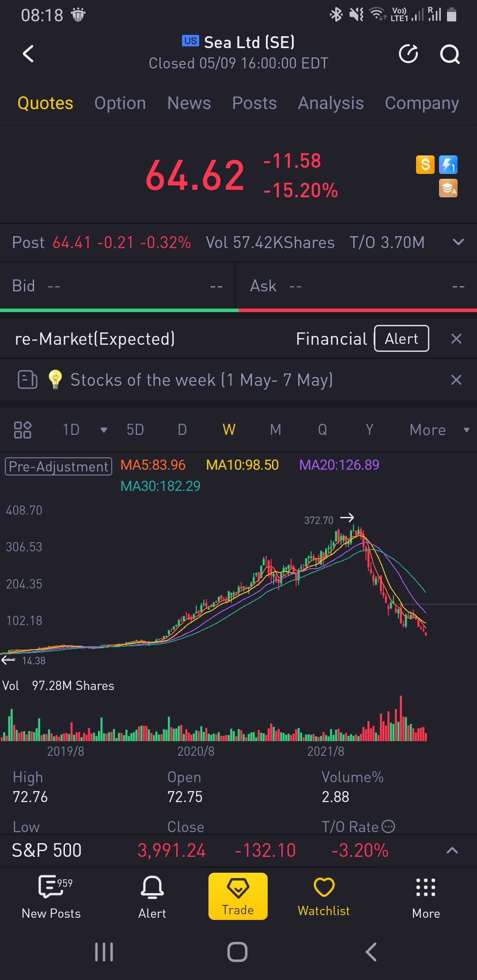Select the W weekly chart period
The width and height of the screenshot is (477, 980).
coord(229,430)
